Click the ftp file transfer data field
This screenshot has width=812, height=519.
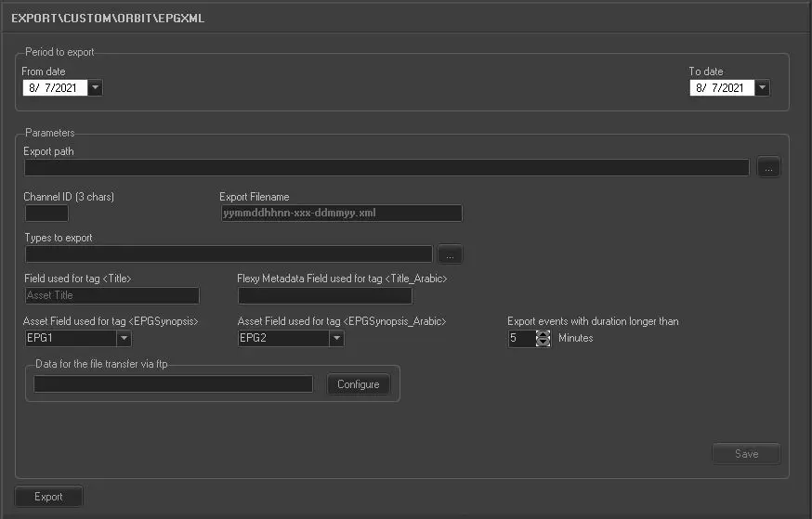click(x=173, y=384)
